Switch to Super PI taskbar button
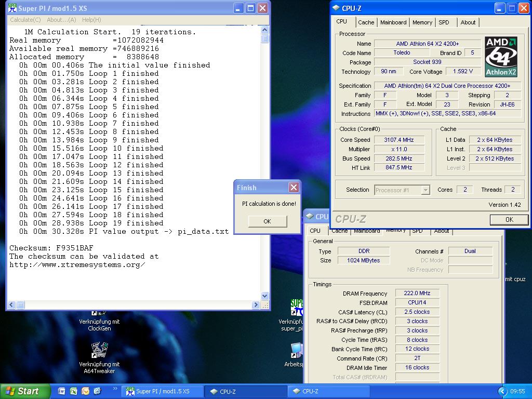Viewport: 532px width, 399px height. pos(163,391)
